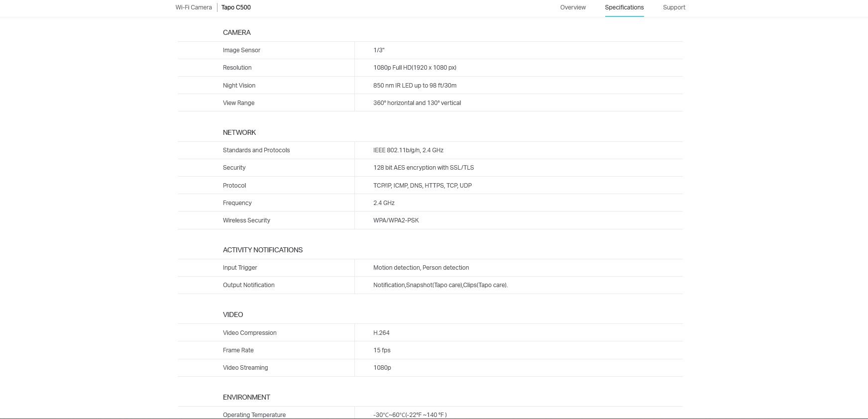This screenshot has height=419, width=868.
Task: Click the NETWORK section heading
Action: click(239, 132)
